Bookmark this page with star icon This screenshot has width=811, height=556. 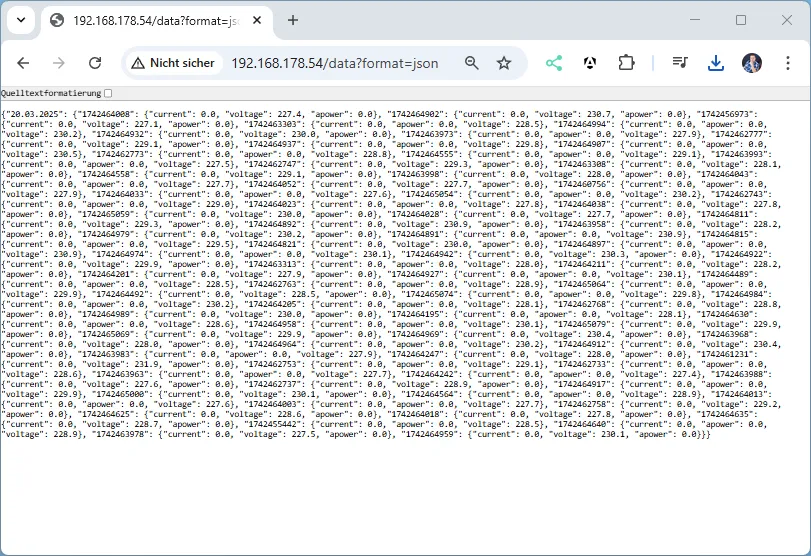pyautogui.click(x=504, y=63)
